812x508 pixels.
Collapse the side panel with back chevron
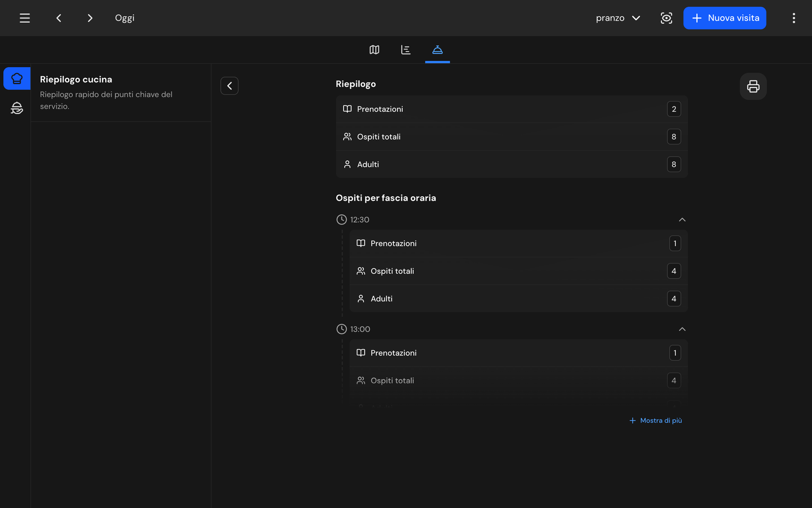tap(229, 86)
